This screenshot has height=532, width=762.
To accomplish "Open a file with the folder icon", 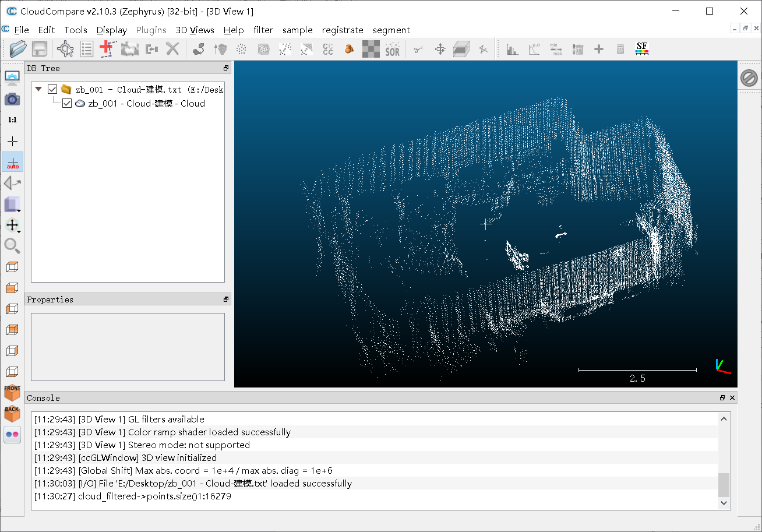I will pos(18,49).
